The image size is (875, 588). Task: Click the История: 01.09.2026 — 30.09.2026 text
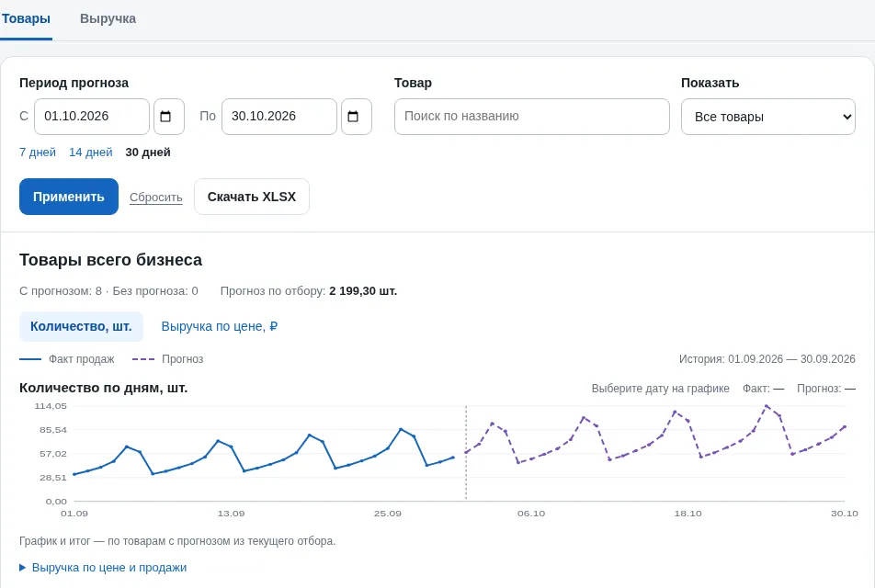(767, 359)
